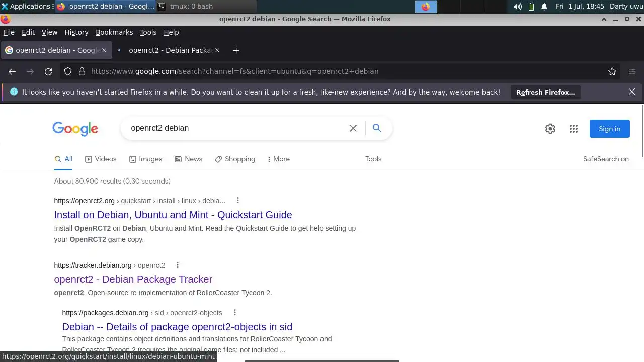Viewport: 644px width, 362px height.
Task: Click the packages.debian.org breadcrumb URL
Action: 142,313
